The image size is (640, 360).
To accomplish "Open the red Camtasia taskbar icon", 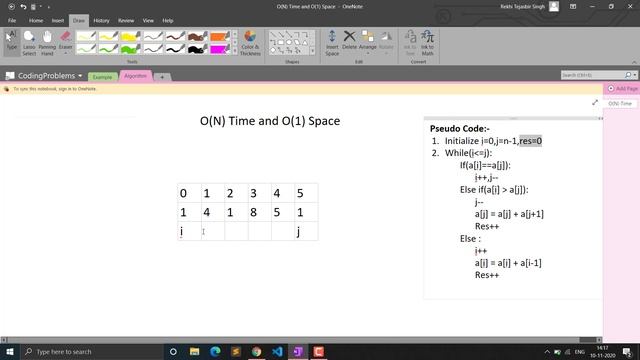I will pos(319,351).
